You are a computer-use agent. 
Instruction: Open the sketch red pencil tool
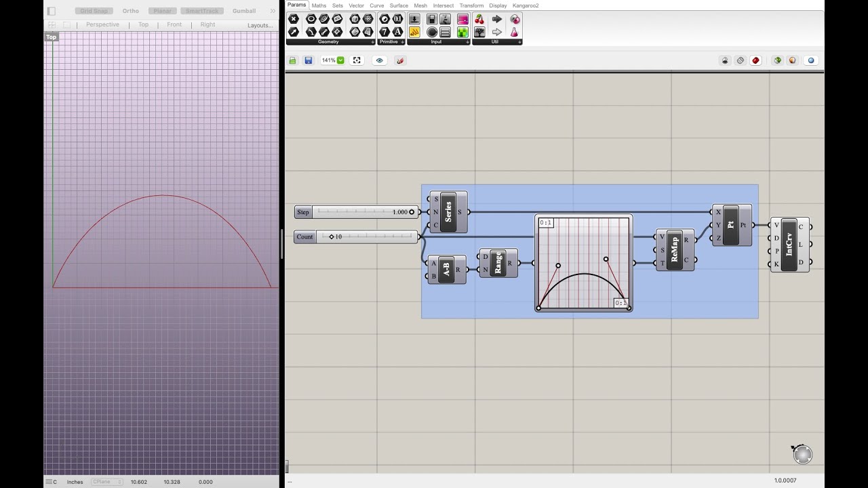click(400, 60)
